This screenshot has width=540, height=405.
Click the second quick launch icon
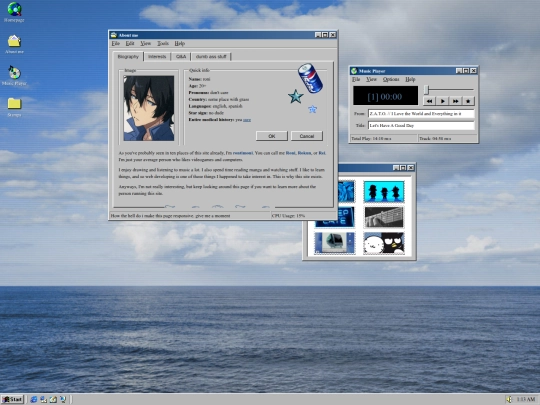point(43,399)
